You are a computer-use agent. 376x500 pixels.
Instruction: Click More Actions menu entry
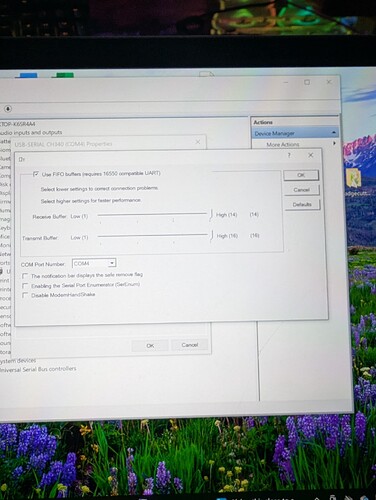point(283,144)
